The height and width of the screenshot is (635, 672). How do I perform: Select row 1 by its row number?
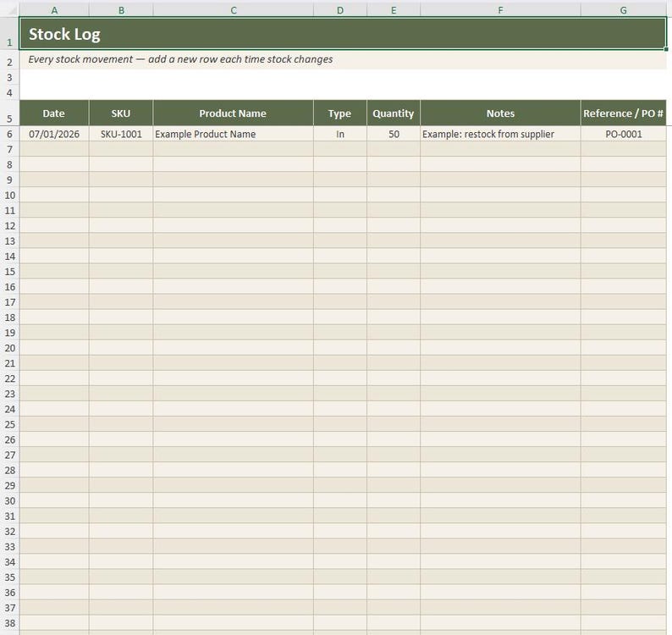[9, 34]
